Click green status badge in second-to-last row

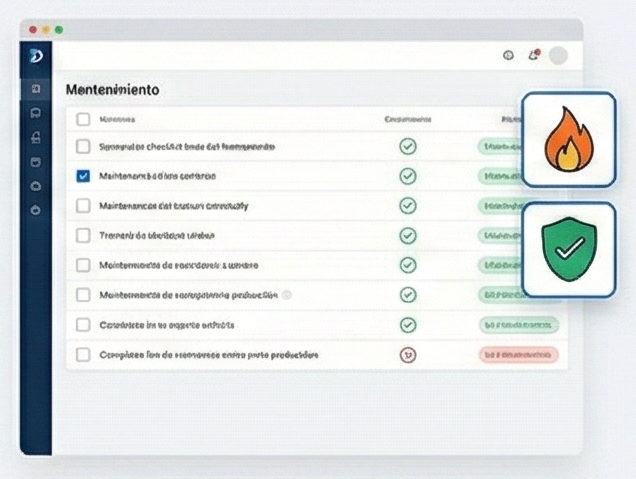click(518, 325)
